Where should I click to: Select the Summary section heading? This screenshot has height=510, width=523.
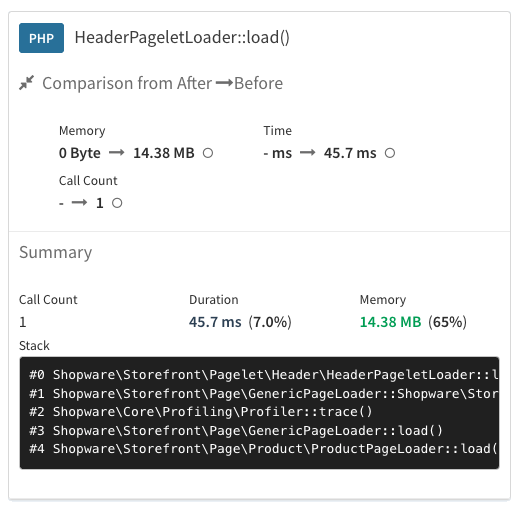pos(56,252)
